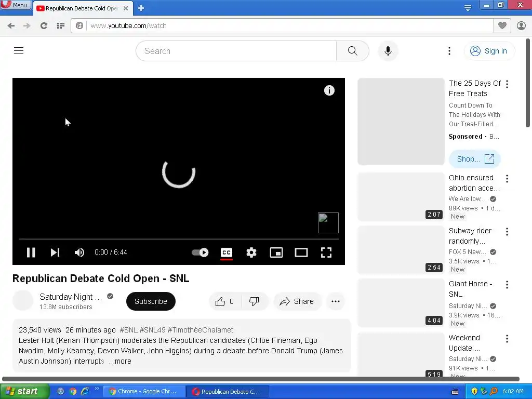Image resolution: width=532 pixels, height=399 pixels.
Task: Open more actions ellipsis under video
Action: (335, 301)
